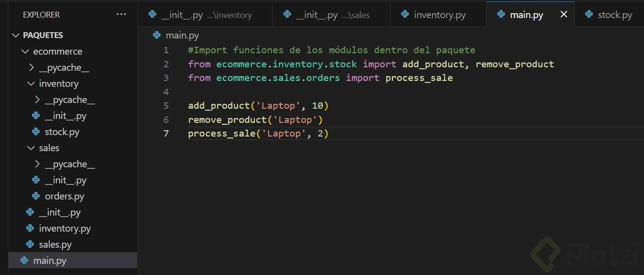Click the Python icon beside stock.py in the tree
The height and width of the screenshot is (275, 644).
pyautogui.click(x=36, y=132)
